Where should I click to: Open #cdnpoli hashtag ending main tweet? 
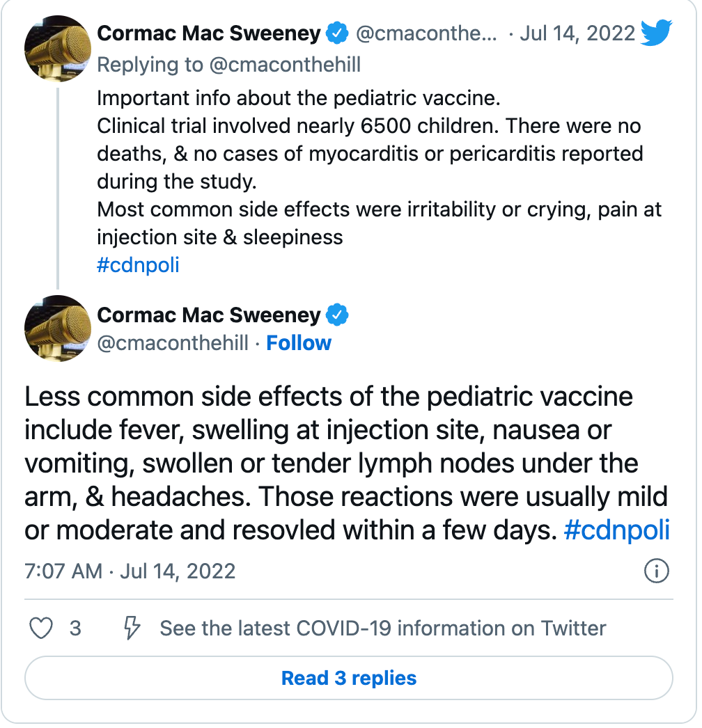click(616, 530)
